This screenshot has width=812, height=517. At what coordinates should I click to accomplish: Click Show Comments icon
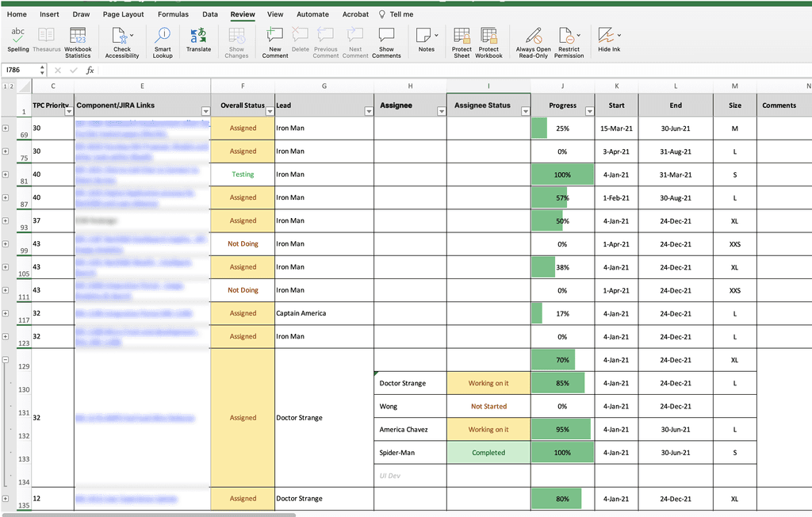click(386, 35)
